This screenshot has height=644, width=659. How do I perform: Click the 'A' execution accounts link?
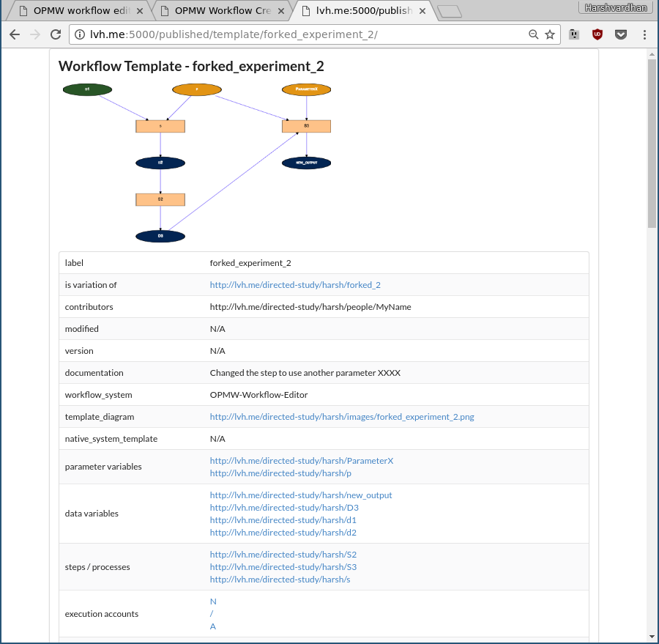212,626
